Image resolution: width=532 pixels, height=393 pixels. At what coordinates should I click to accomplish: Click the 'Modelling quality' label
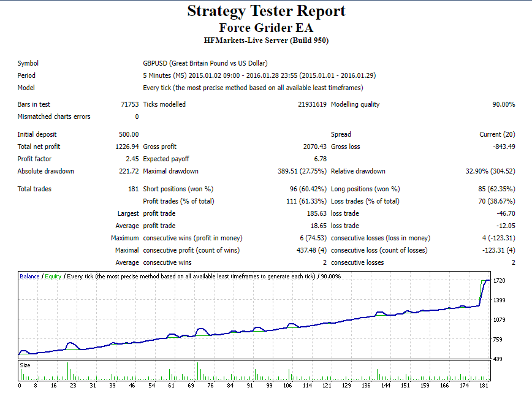(355, 104)
